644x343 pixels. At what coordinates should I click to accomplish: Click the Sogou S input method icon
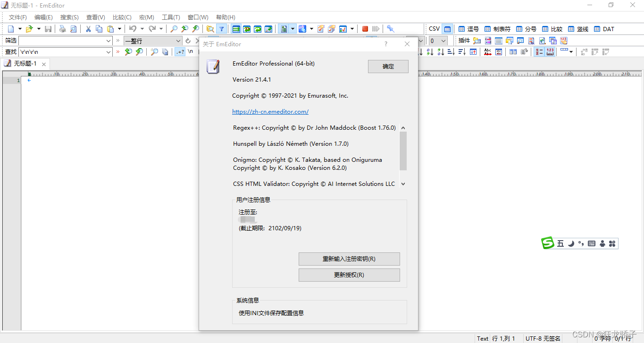pos(547,243)
